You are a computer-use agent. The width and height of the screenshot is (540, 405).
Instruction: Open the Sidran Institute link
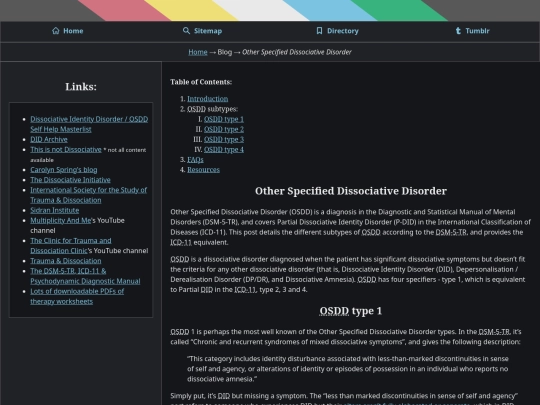pyautogui.click(x=55, y=210)
